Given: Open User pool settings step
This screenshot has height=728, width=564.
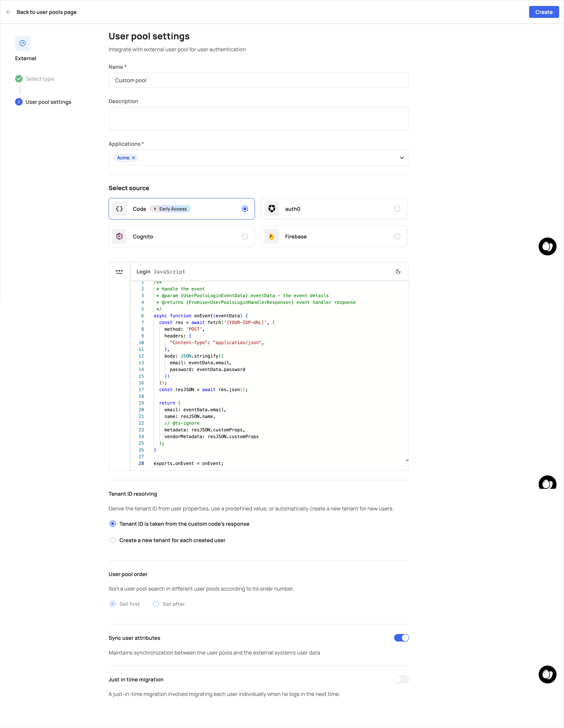Looking at the screenshot, I should (48, 102).
